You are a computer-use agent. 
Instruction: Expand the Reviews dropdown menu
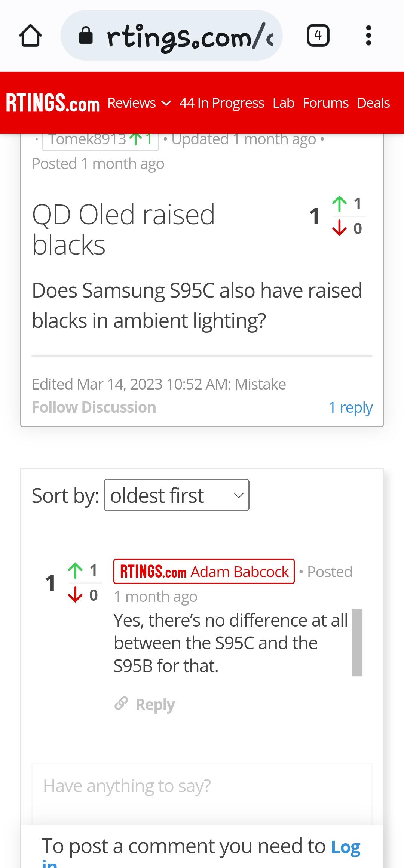tap(139, 103)
